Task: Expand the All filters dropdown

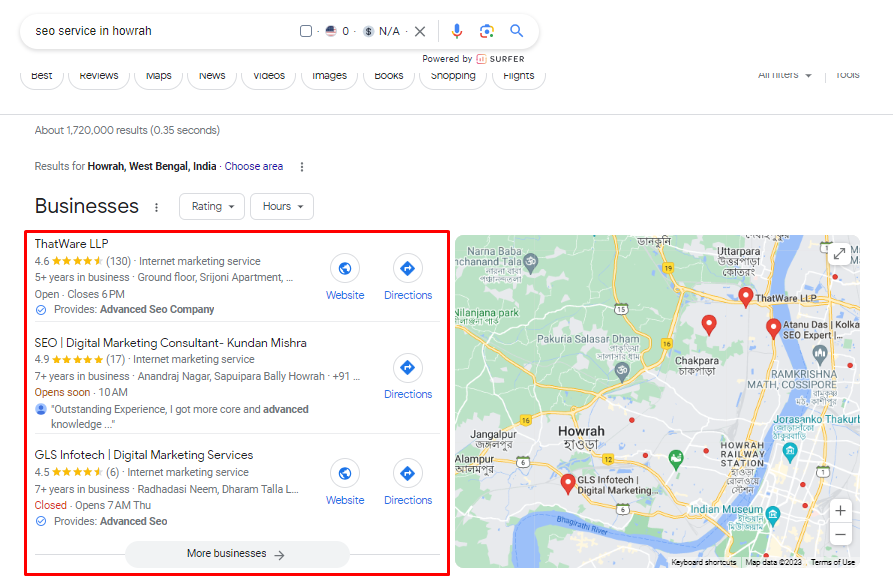Action: click(784, 75)
